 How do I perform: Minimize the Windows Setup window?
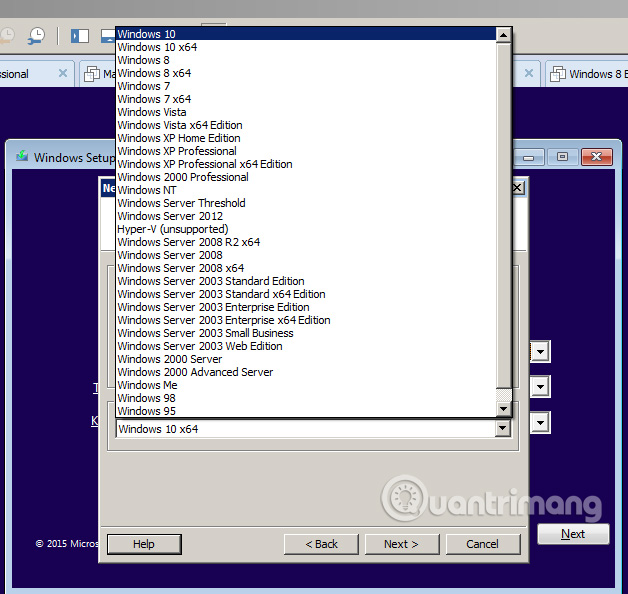click(x=528, y=157)
